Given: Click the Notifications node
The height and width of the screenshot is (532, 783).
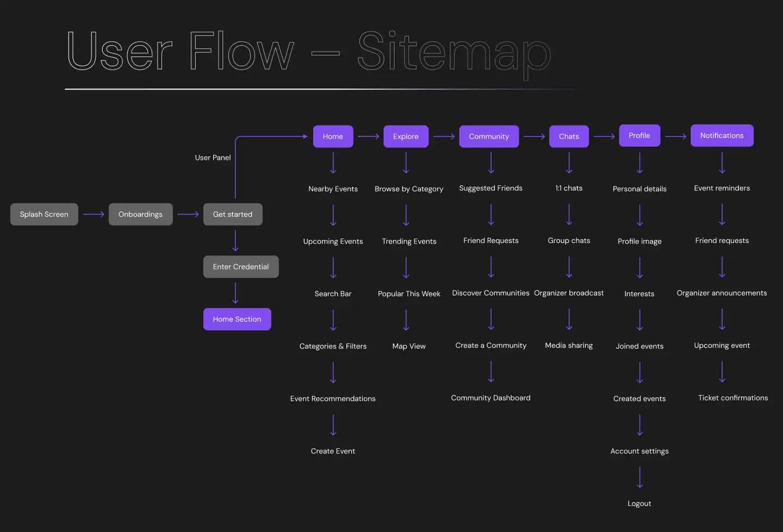Looking at the screenshot, I should tap(722, 136).
